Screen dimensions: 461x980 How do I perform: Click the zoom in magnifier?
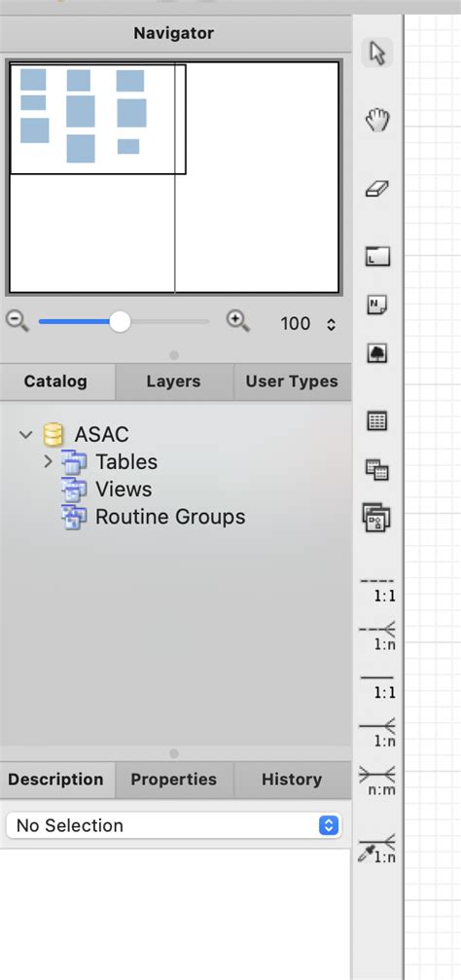click(238, 322)
